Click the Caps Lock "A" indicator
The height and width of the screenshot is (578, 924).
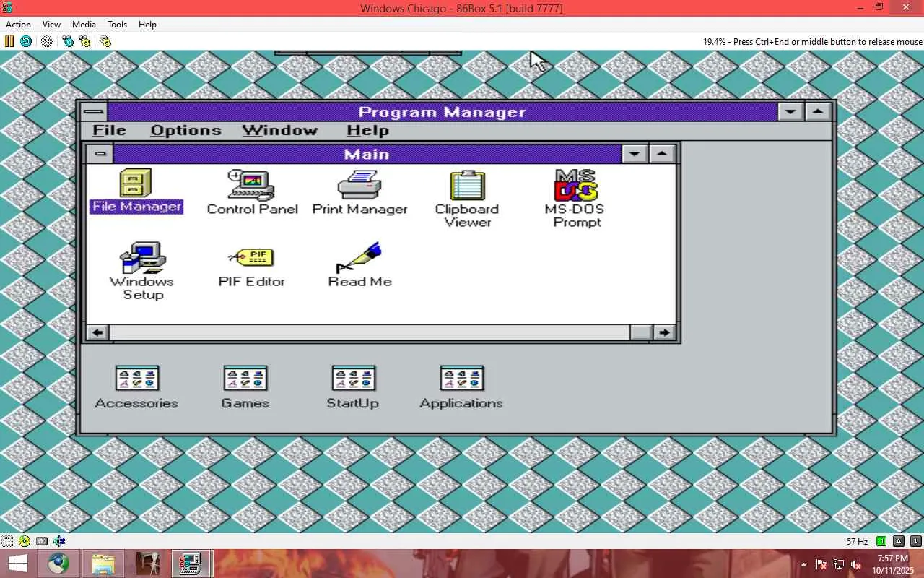[x=899, y=541]
